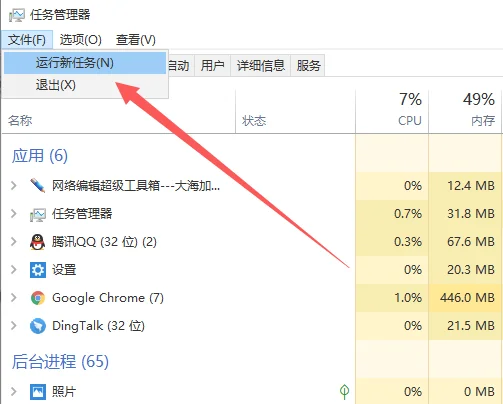Expand the 设置 process row
Screen dimensions: 503x404
click(14, 269)
